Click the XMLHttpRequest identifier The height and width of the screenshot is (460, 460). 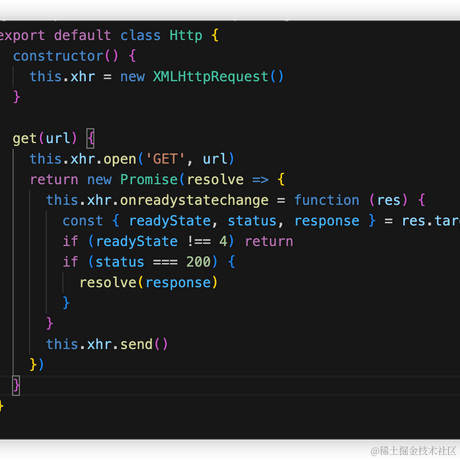click(211, 77)
